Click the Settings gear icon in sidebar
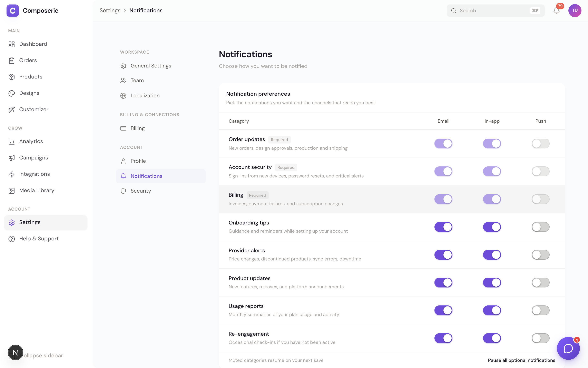Screen dimensions: 588x368 point(12,222)
